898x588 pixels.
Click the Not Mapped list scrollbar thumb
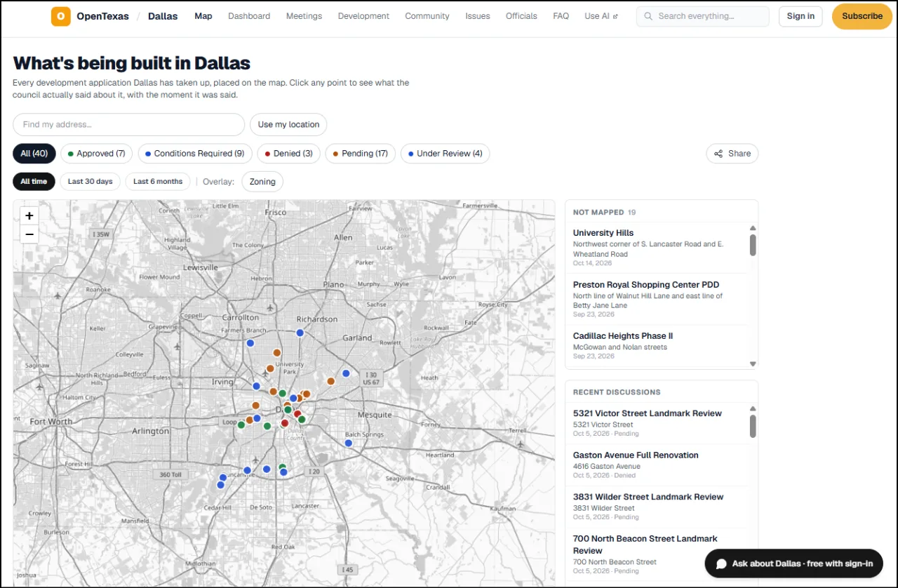point(753,245)
